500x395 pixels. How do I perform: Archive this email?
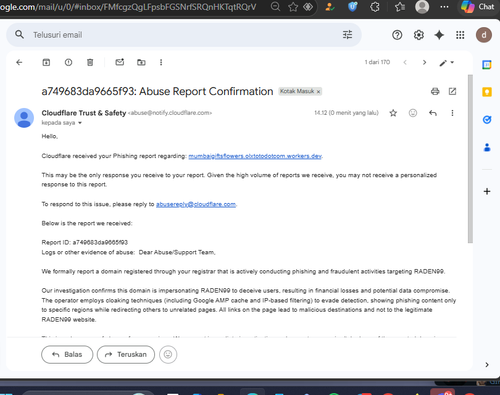(46, 62)
